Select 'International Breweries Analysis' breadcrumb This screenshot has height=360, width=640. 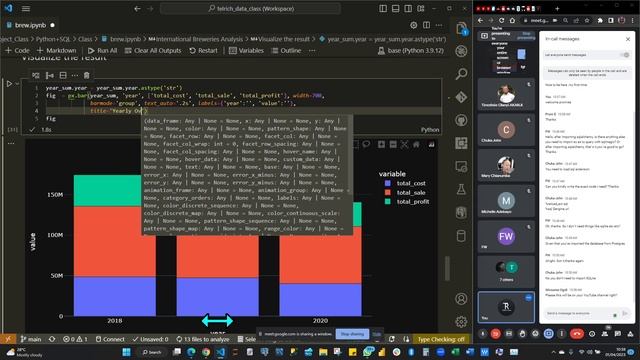(196, 39)
